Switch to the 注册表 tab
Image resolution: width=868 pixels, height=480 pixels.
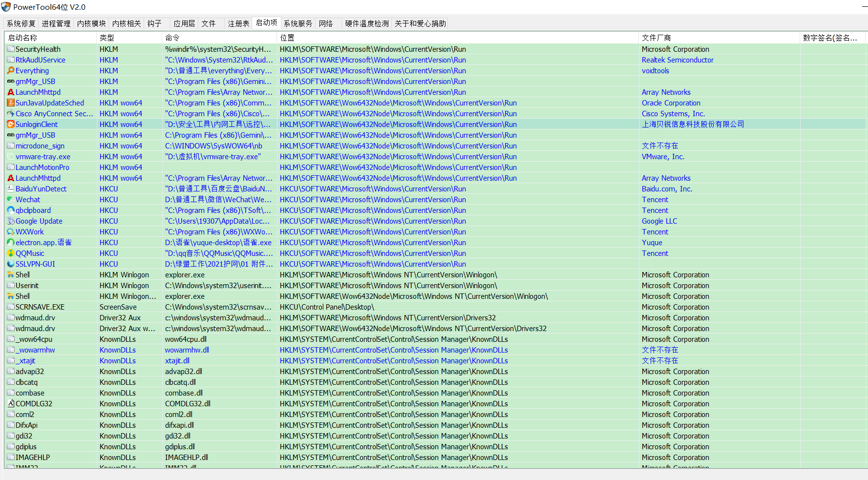coord(238,23)
